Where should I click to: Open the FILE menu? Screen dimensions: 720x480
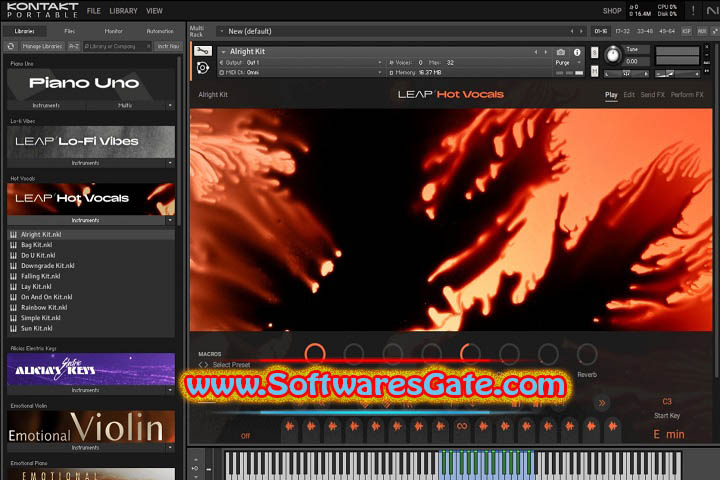pos(94,11)
